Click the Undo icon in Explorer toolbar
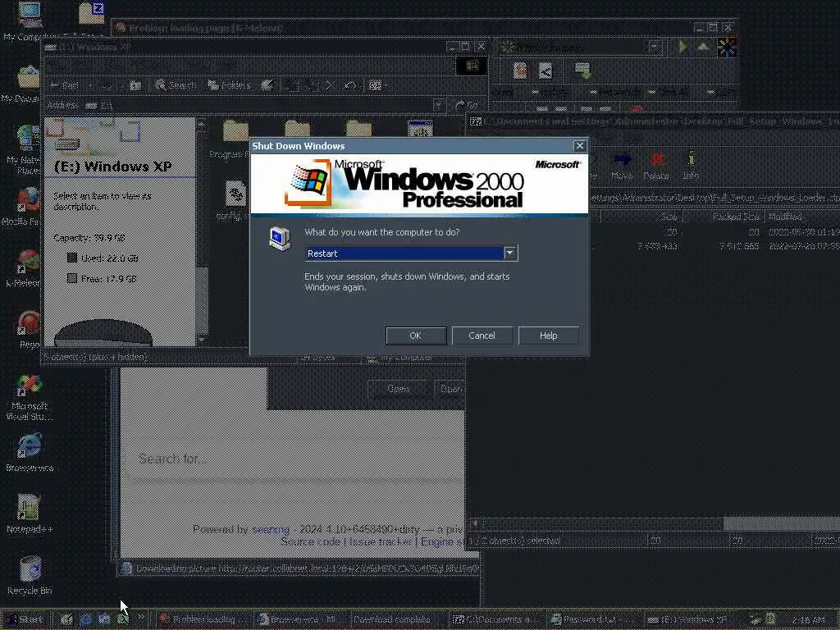Screen dimensions: 840x630 [349, 85]
